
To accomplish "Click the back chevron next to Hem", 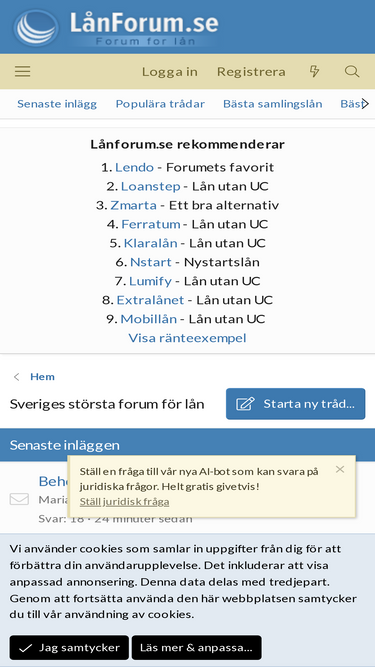I will click(x=17, y=377).
